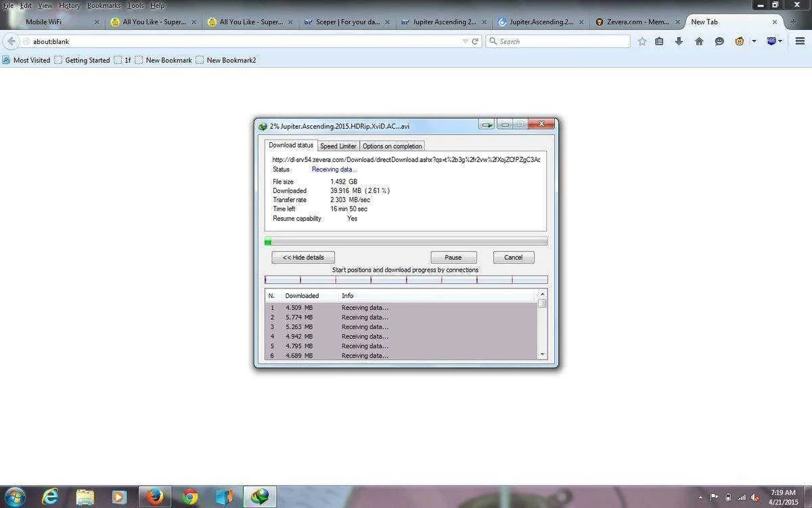
Task: Open Windows Explorer folder in taskbar
Action: click(x=85, y=496)
